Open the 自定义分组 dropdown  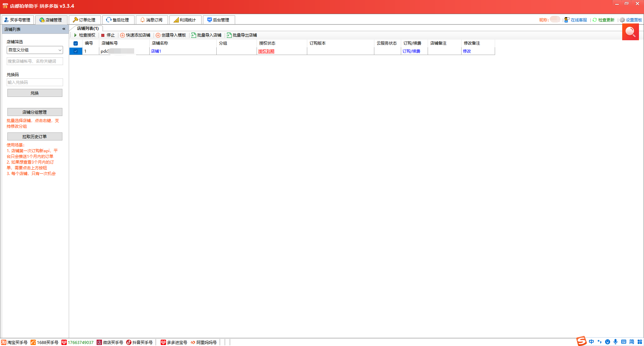point(35,50)
